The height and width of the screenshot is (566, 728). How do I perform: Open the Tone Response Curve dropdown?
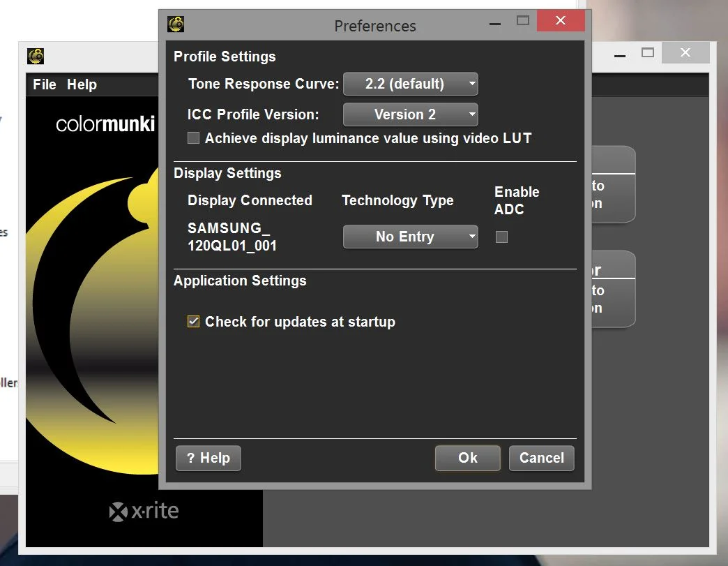410,84
